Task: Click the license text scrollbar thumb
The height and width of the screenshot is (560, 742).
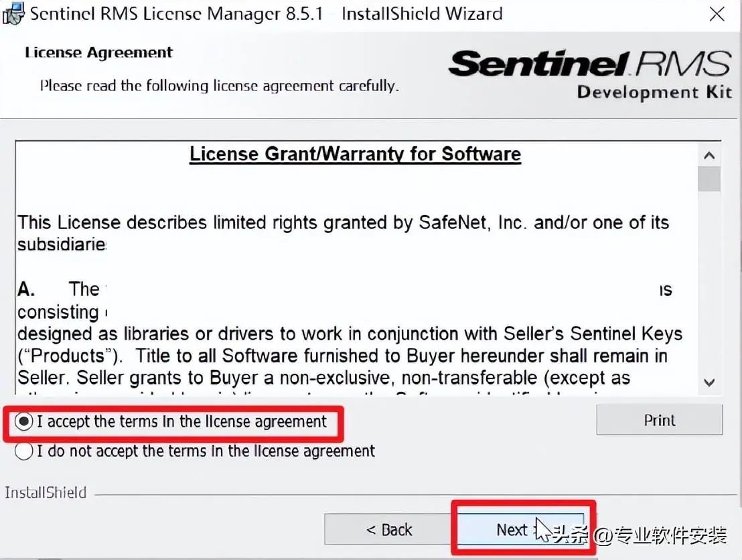Action: 709,178
